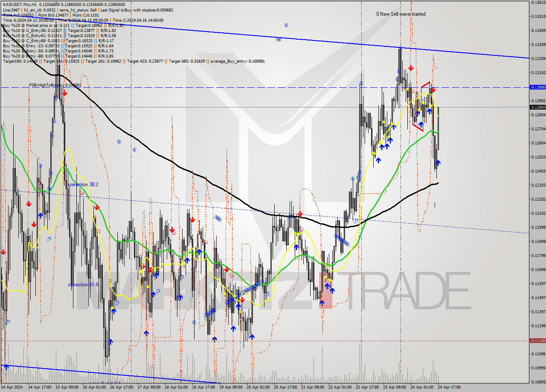Click the 0.11096 price axis value
This screenshot has height=392, width=546.
click(539, 354)
